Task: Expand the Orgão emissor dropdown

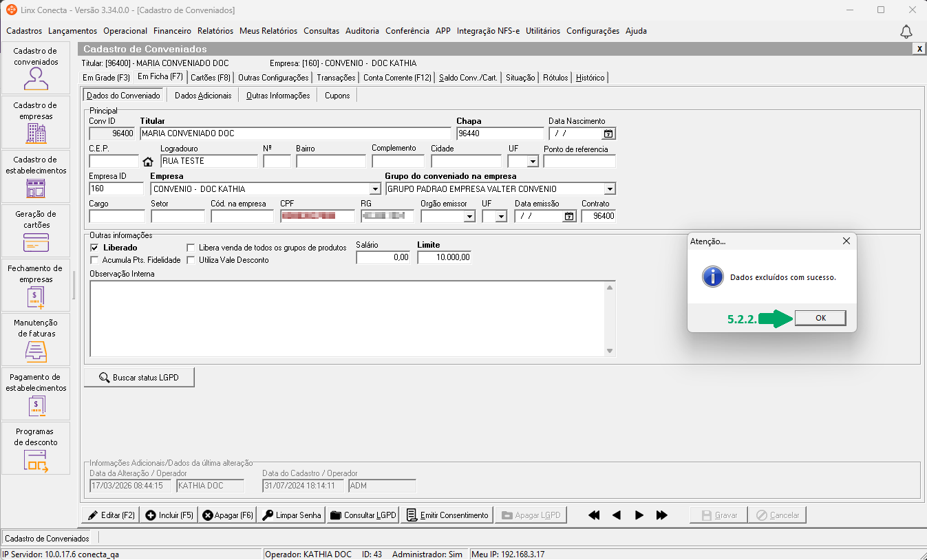Action: pyautogui.click(x=469, y=217)
